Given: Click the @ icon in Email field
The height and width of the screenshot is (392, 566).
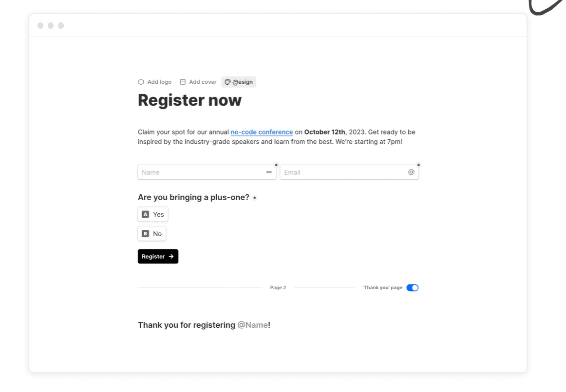Looking at the screenshot, I should [411, 172].
